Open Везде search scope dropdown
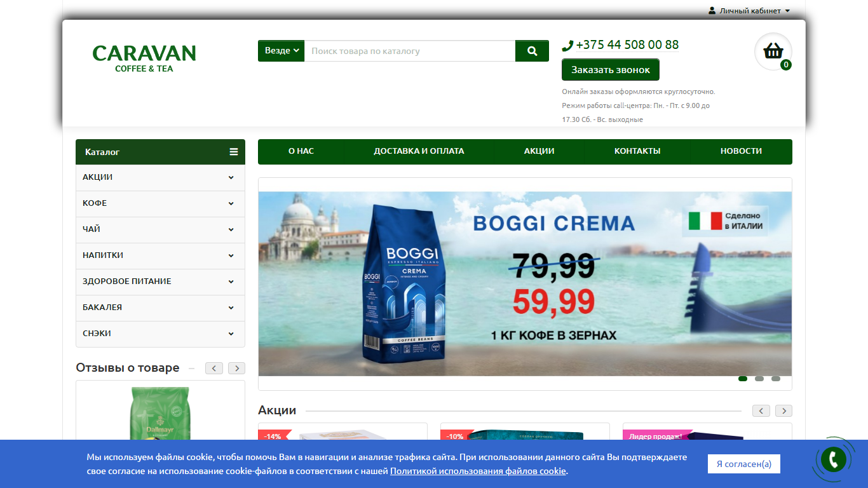This screenshot has height=488, width=868. click(281, 51)
